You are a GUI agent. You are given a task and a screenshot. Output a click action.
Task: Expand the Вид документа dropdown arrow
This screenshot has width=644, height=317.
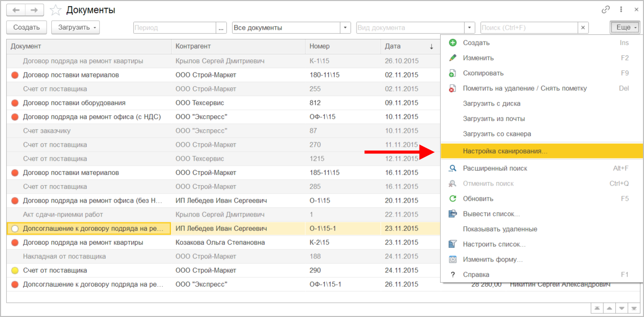[x=469, y=28]
